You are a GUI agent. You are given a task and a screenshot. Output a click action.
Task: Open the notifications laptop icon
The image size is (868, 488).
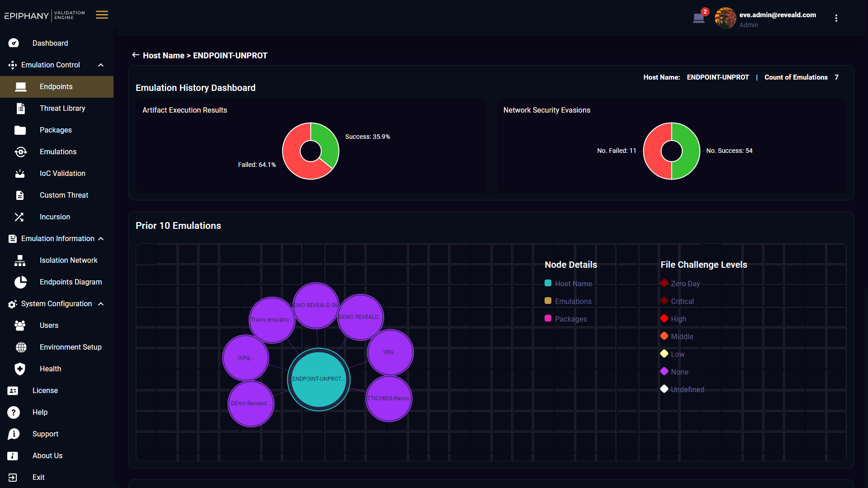point(698,18)
